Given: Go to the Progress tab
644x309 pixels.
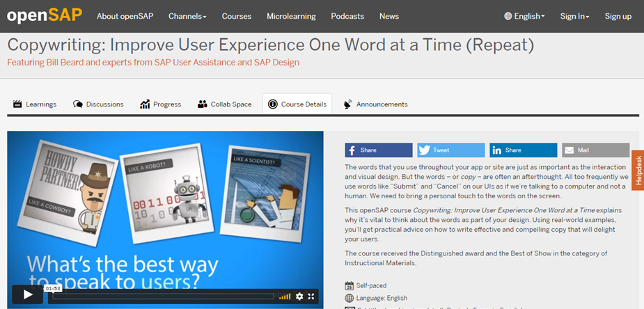Looking at the screenshot, I should click(161, 104).
